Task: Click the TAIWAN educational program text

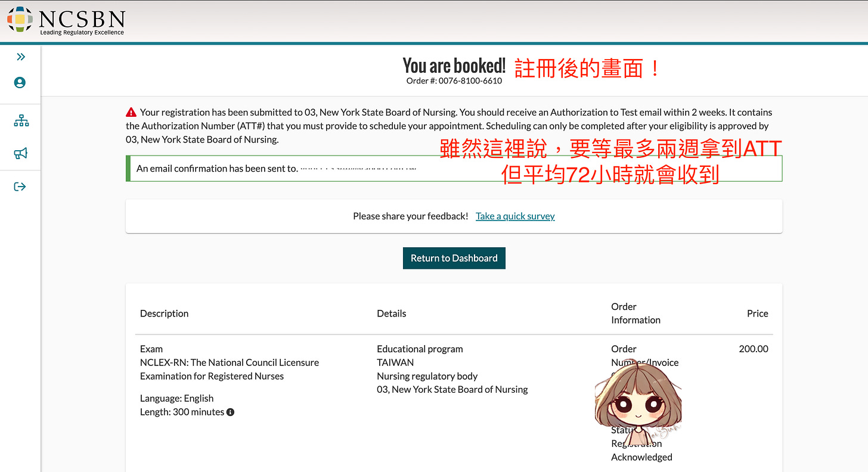Action: point(395,362)
